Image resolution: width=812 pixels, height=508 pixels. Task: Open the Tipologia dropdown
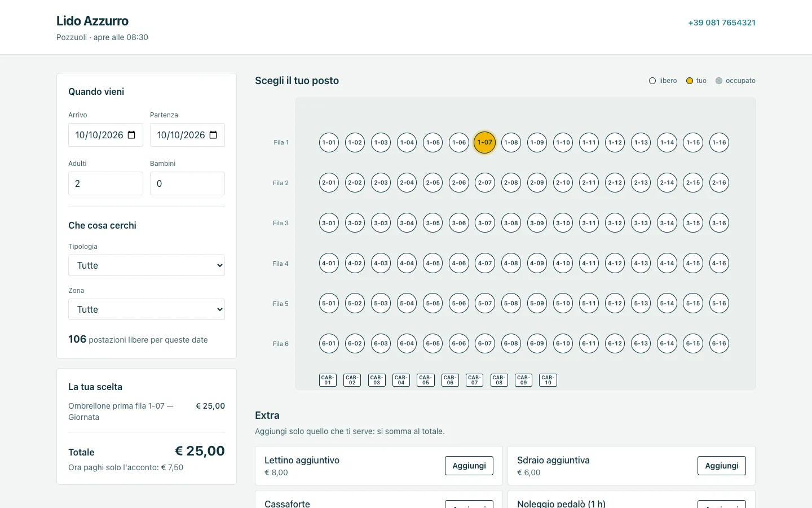[147, 265]
